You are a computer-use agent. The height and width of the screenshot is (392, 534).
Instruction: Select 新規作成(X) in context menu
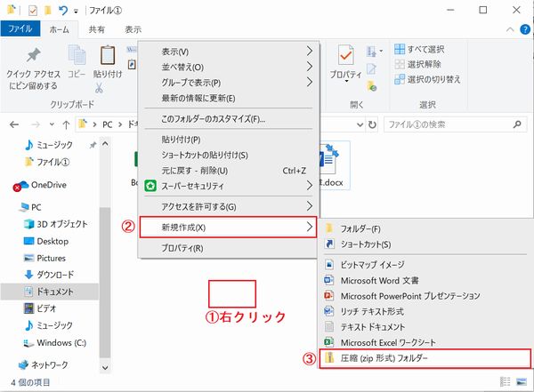tap(228, 228)
